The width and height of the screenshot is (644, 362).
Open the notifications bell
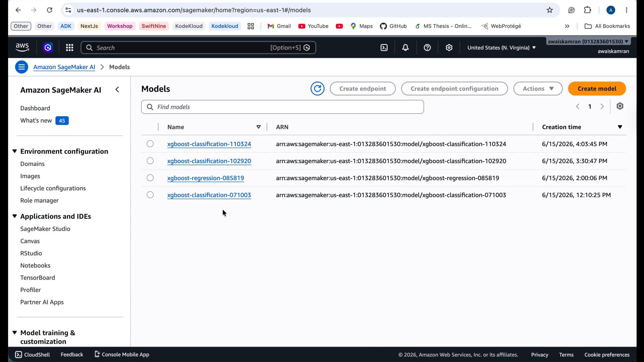point(406,48)
